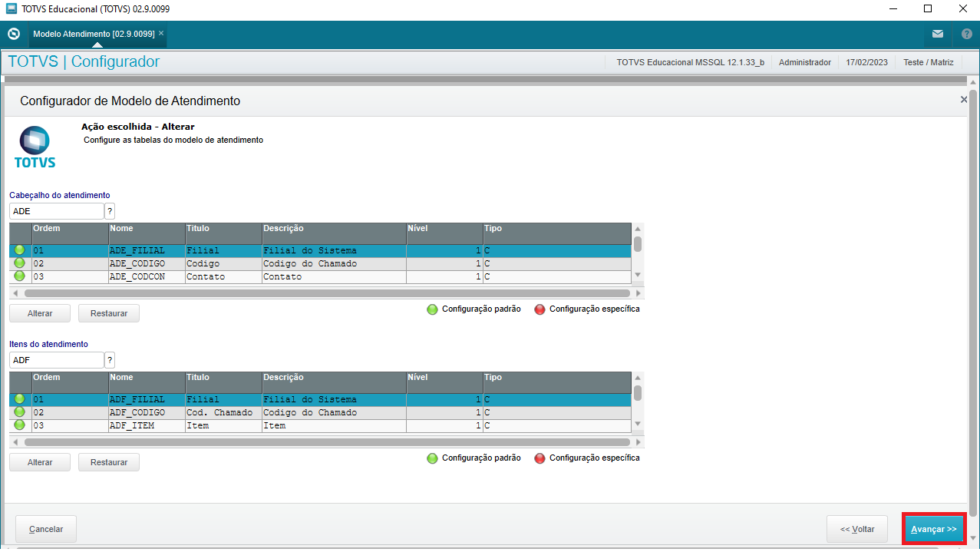Click items table scroll down arrow
Image resolution: width=980 pixels, height=552 pixels.
click(638, 424)
